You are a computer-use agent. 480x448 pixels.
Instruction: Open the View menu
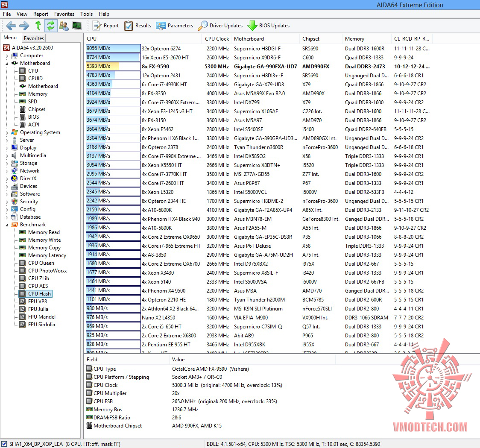click(x=22, y=14)
